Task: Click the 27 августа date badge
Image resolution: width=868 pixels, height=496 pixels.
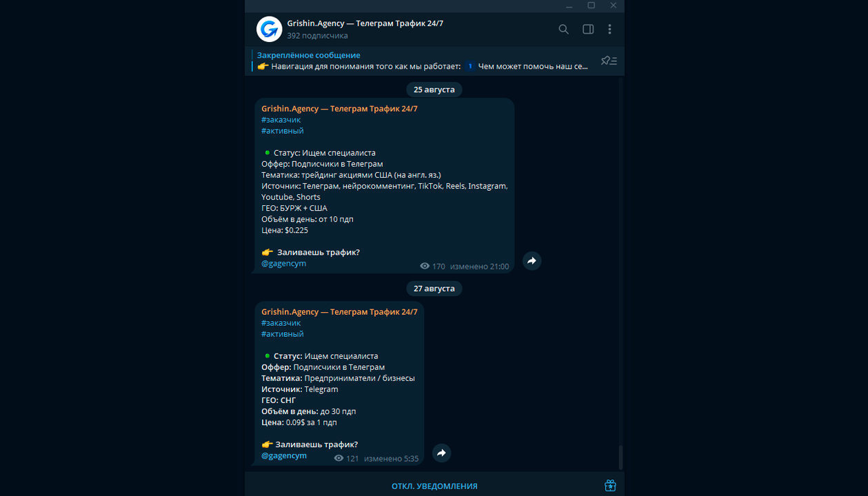Action: [434, 289]
